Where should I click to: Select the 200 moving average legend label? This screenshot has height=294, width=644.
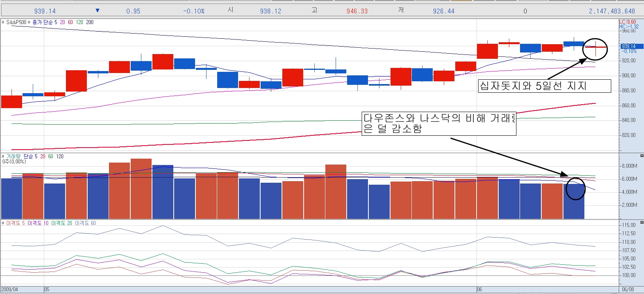click(90, 22)
